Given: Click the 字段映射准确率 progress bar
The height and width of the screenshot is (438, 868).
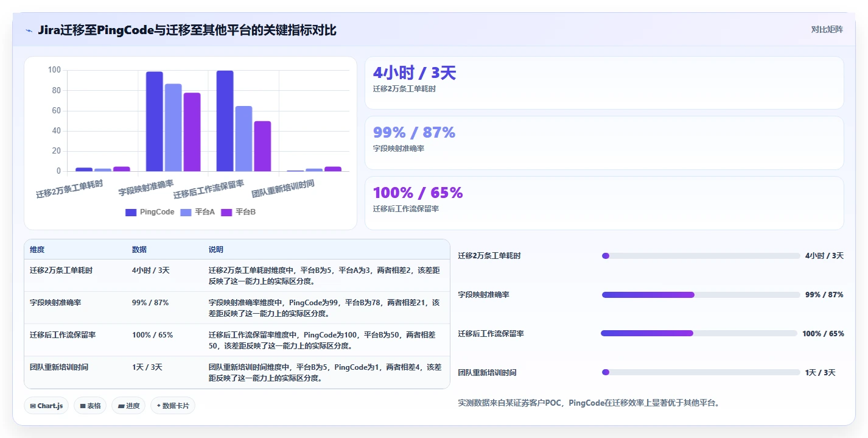Looking at the screenshot, I should 701,295.
